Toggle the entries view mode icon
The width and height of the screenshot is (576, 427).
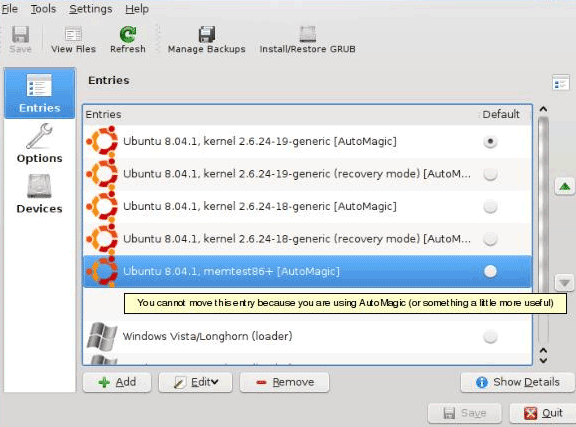coord(561,82)
